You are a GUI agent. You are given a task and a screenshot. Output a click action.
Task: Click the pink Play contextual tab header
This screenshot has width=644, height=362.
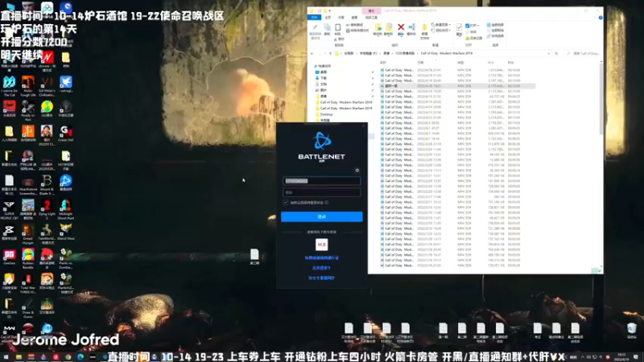click(371, 10)
